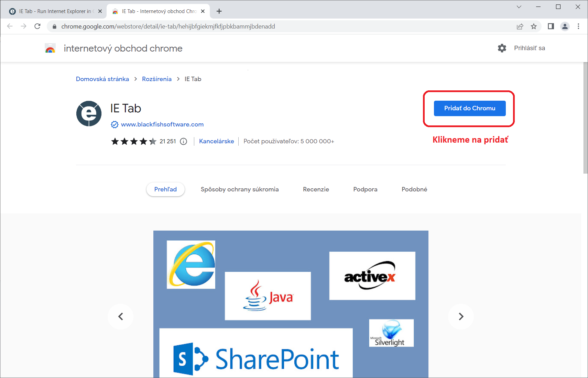Click the browser forward arrow

click(x=23, y=26)
